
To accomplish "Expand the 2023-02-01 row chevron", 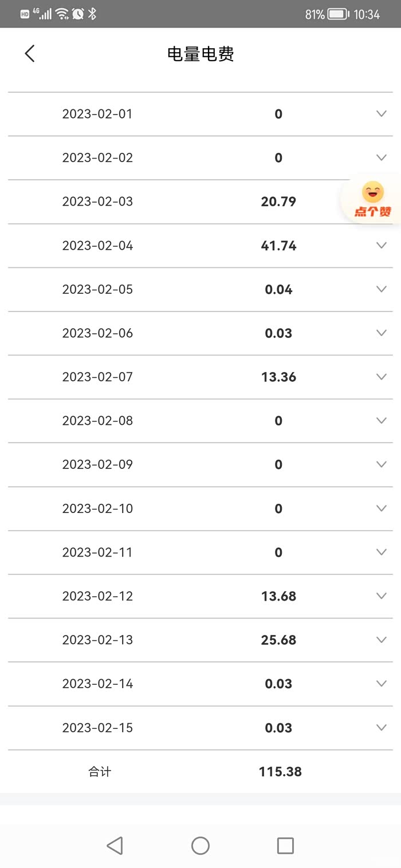I will click(x=382, y=113).
